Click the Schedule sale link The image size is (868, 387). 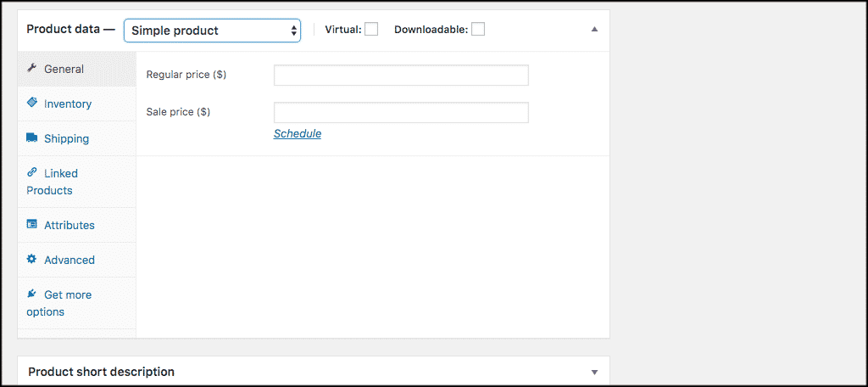point(298,133)
